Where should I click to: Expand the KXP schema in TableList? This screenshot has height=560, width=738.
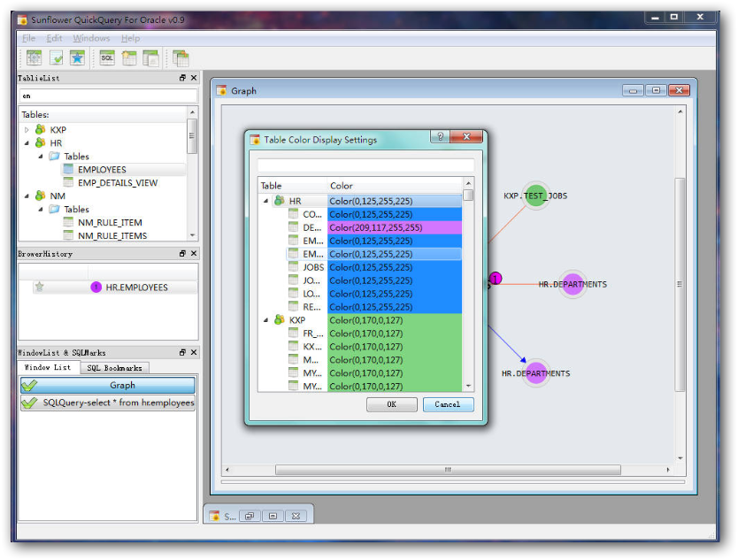[x=27, y=129]
